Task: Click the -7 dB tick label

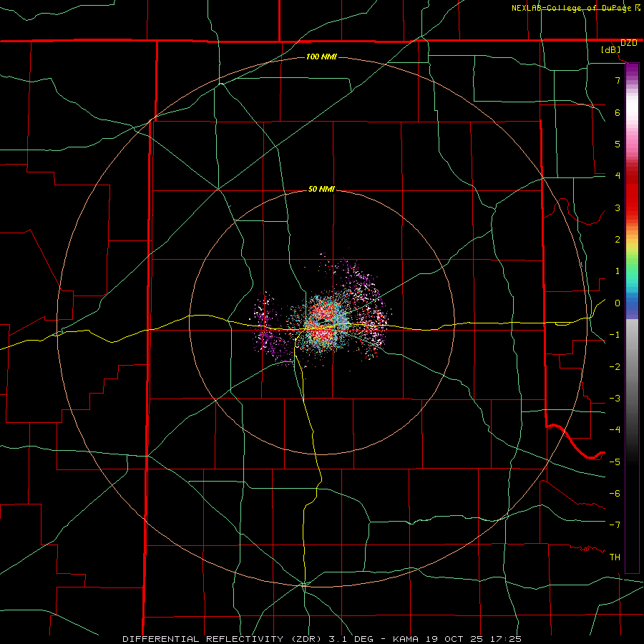Action: (615, 525)
